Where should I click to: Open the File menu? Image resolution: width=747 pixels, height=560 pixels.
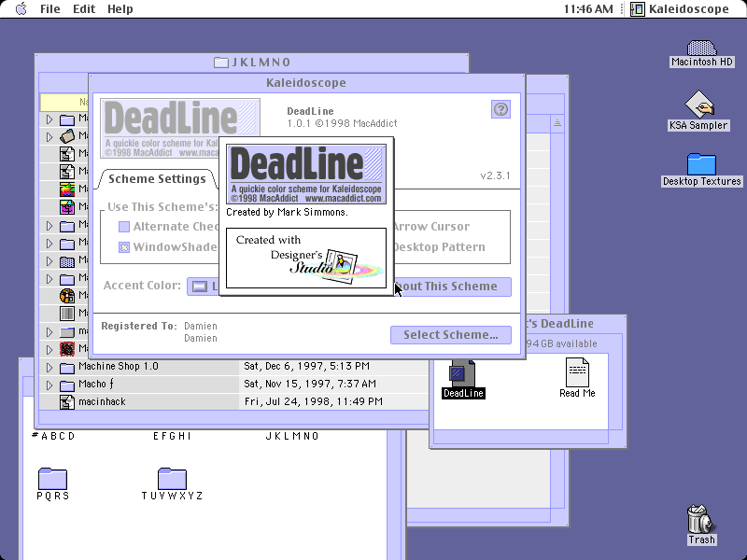50,9
